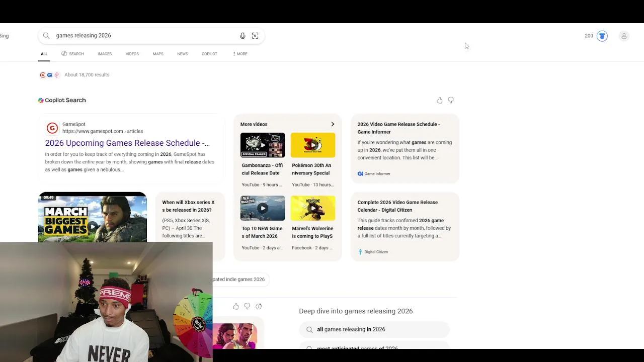Open the MORE menu in search tabs
Image resolution: width=644 pixels, height=362 pixels.
pyautogui.click(x=240, y=54)
